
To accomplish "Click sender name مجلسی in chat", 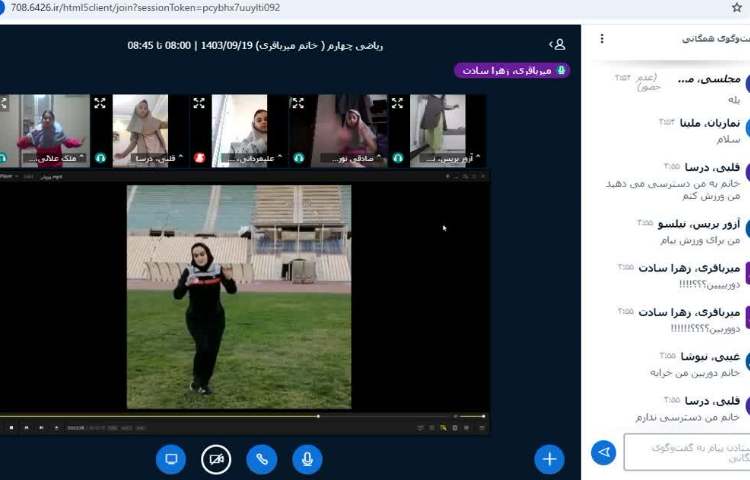I will 709,79.
